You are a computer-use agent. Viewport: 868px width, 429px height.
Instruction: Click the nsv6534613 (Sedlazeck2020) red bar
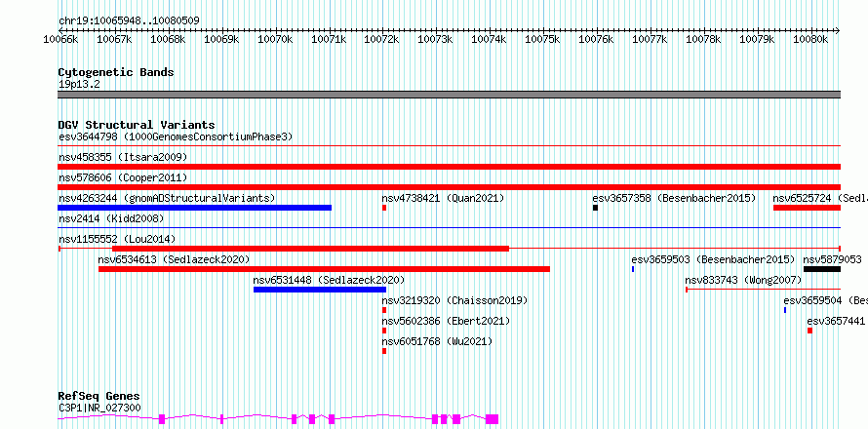click(325, 269)
